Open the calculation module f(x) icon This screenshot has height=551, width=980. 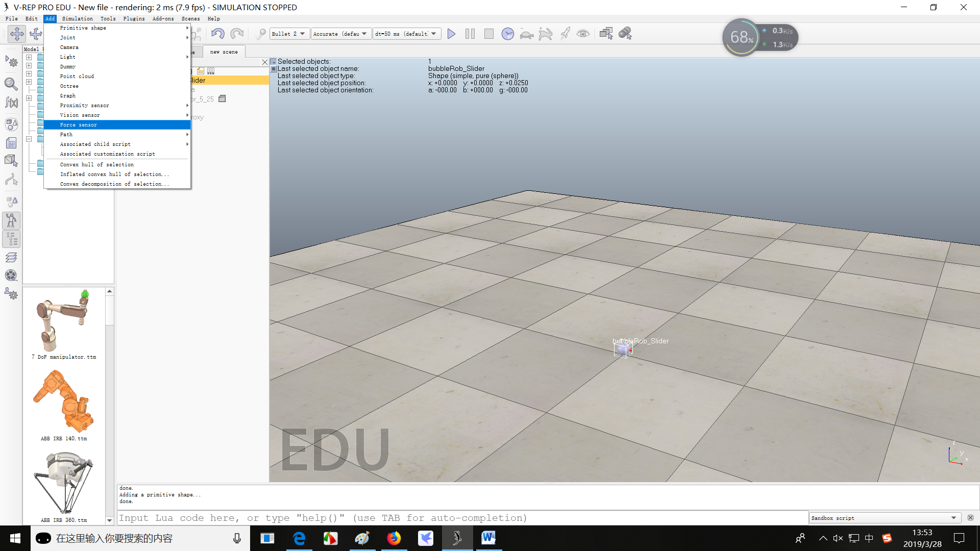[x=11, y=103]
